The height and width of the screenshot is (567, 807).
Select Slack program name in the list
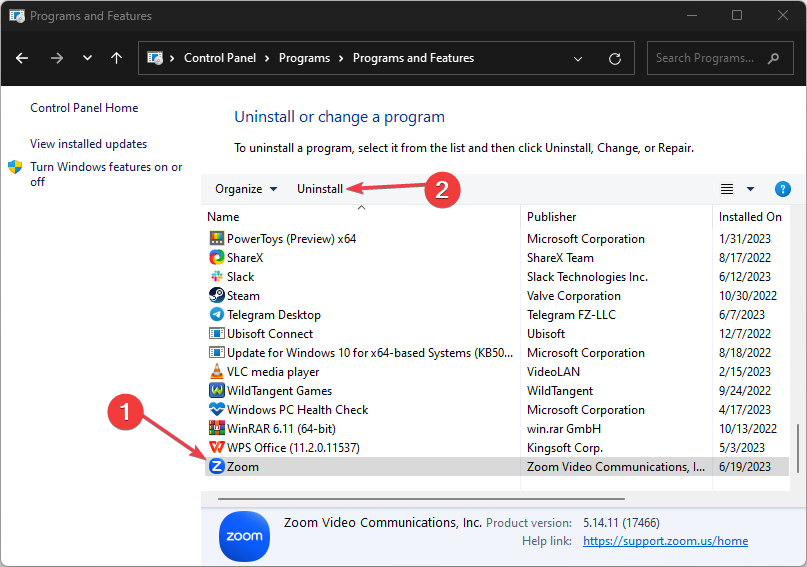(240, 277)
